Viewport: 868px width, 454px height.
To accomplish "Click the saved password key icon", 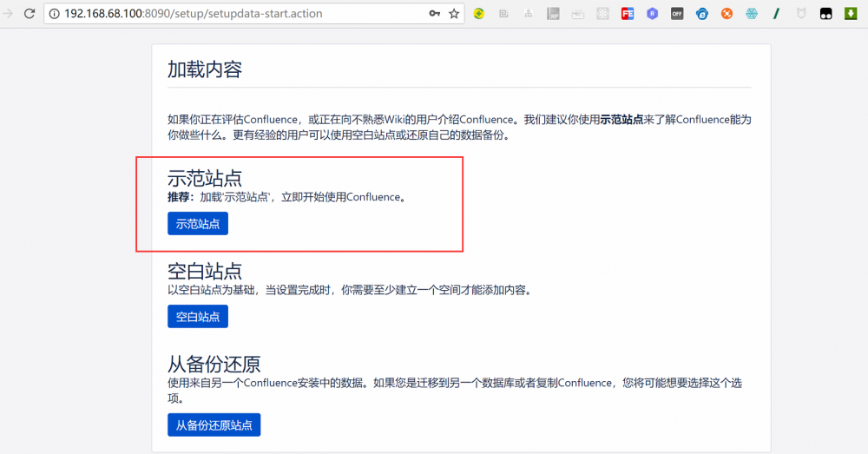I will click(435, 13).
